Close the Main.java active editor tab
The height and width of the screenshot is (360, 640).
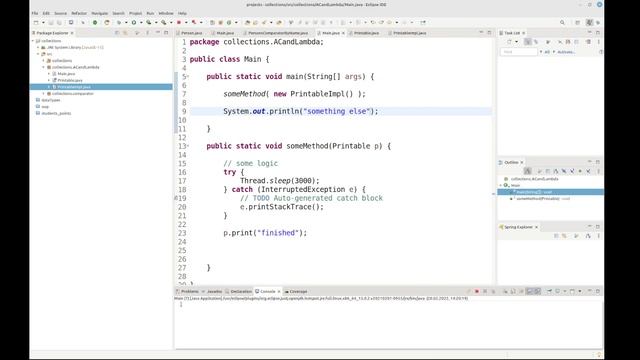343,33
